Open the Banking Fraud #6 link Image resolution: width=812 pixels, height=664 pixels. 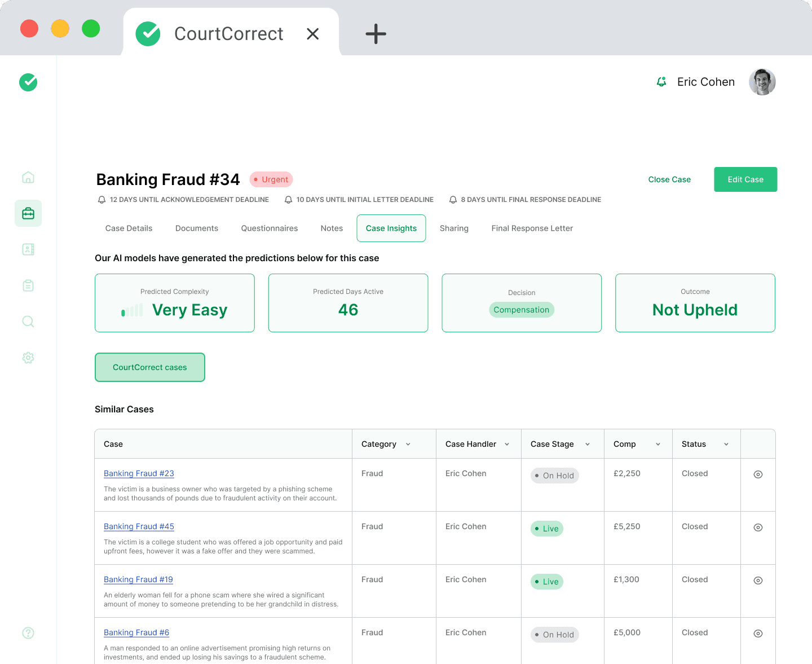point(136,633)
